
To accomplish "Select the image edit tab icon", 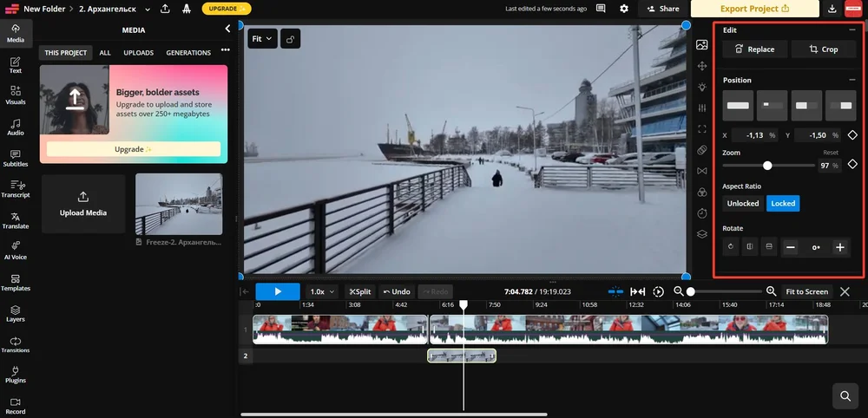I will coord(702,45).
